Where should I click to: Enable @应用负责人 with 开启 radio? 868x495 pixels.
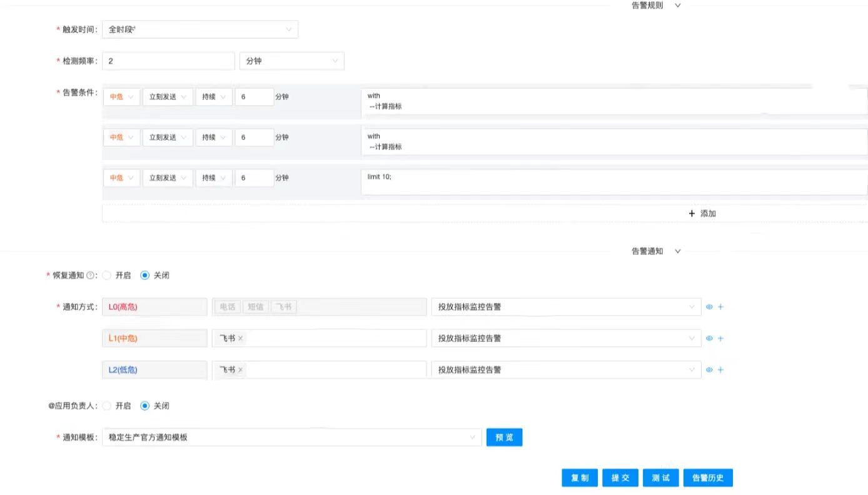point(107,406)
